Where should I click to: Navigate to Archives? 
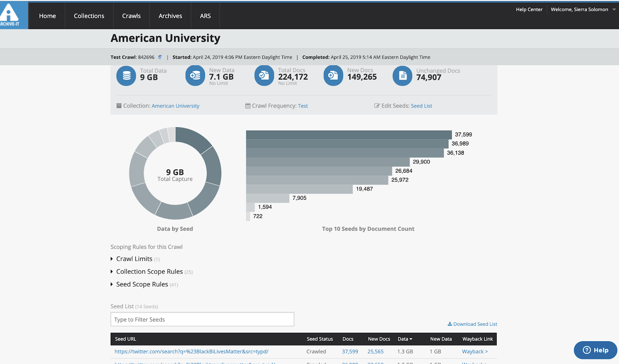point(170,16)
